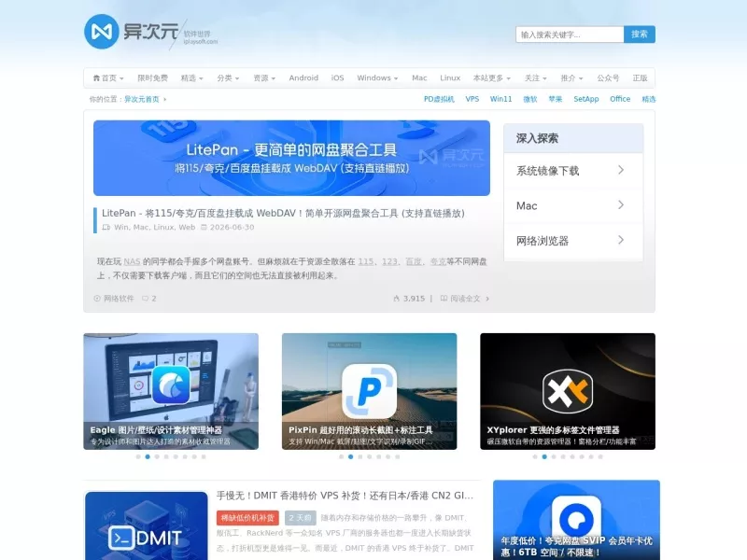Open the XYplorer 文件管理器 card
This screenshot has width=747, height=560.
click(x=568, y=391)
